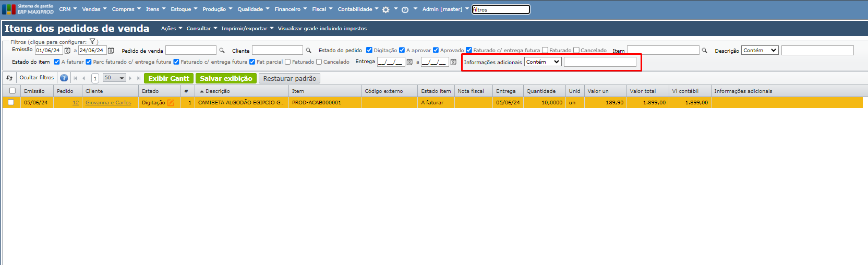Go to previous page of results
This screenshot has height=265, width=868.
coord(83,78)
